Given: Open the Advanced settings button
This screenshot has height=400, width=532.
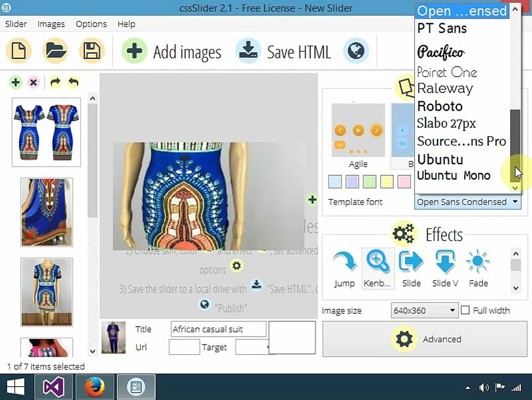Looking at the screenshot, I should 425,339.
